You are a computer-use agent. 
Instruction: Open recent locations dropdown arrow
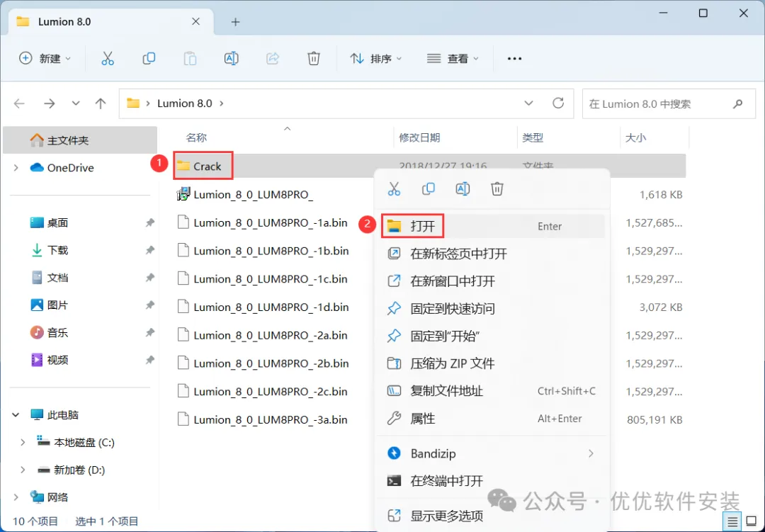pos(76,103)
